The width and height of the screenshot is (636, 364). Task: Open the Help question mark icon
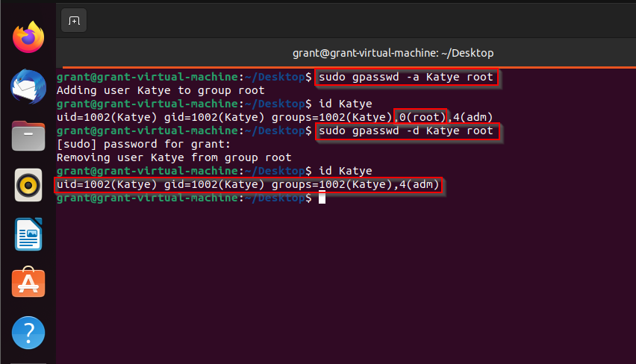click(x=28, y=333)
